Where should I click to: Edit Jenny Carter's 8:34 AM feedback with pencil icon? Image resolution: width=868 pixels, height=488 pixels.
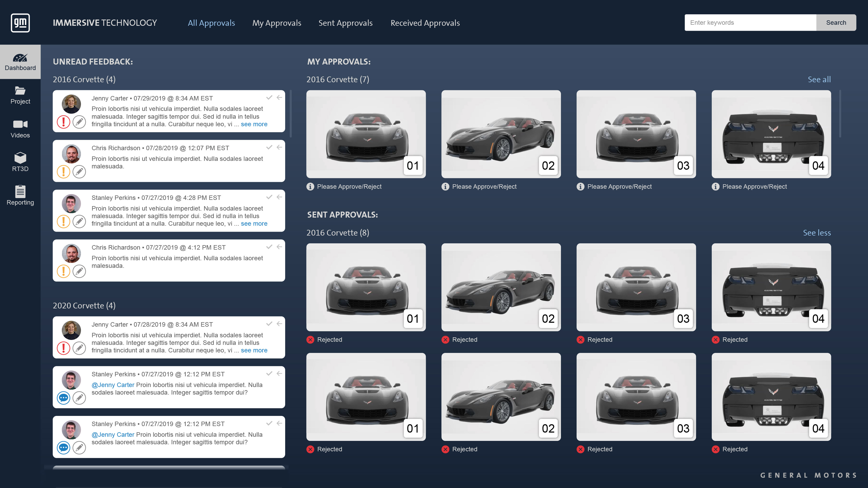(x=79, y=122)
